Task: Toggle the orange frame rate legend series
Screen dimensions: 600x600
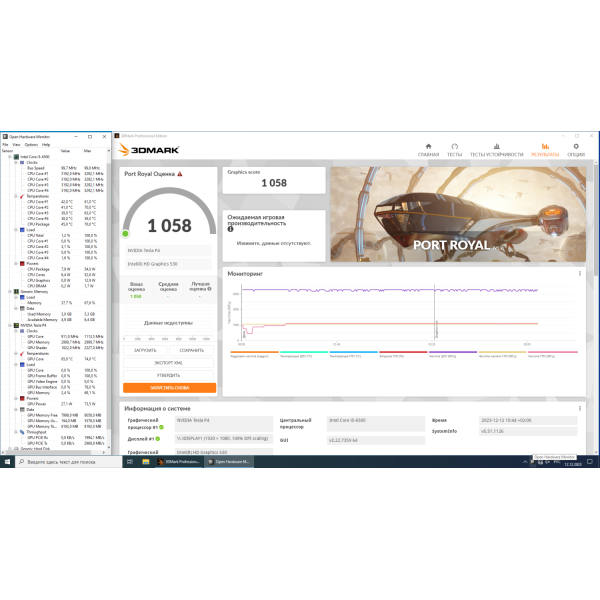Action: coord(254,354)
